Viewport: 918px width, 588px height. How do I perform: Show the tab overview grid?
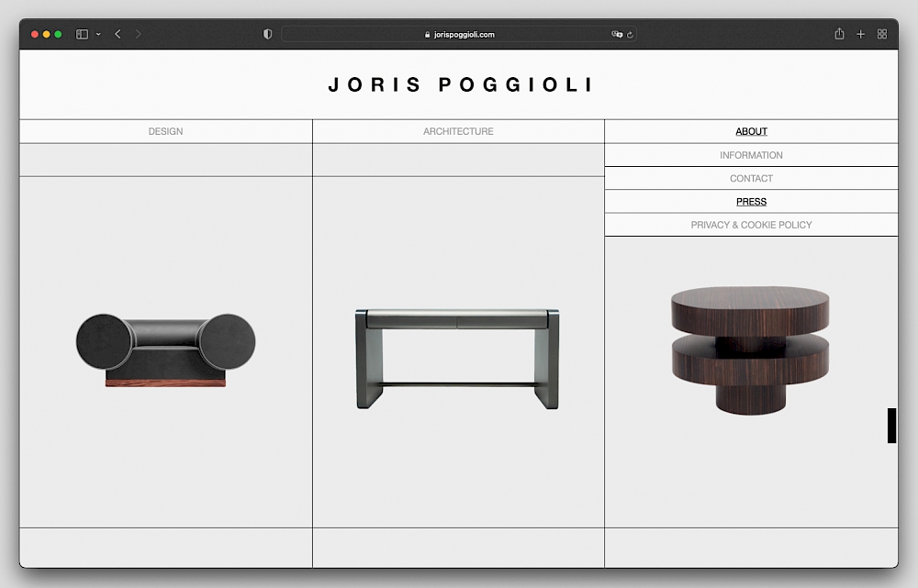(882, 34)
